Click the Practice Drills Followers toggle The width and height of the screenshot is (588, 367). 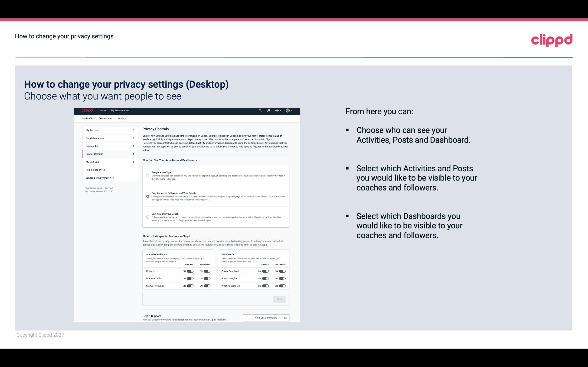coord(207,279)
